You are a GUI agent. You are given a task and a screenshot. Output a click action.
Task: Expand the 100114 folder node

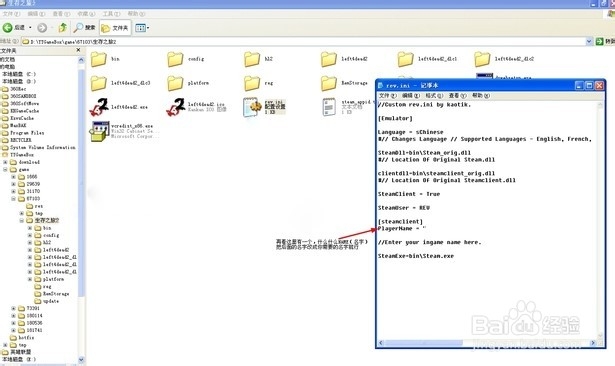click(13, 316)
